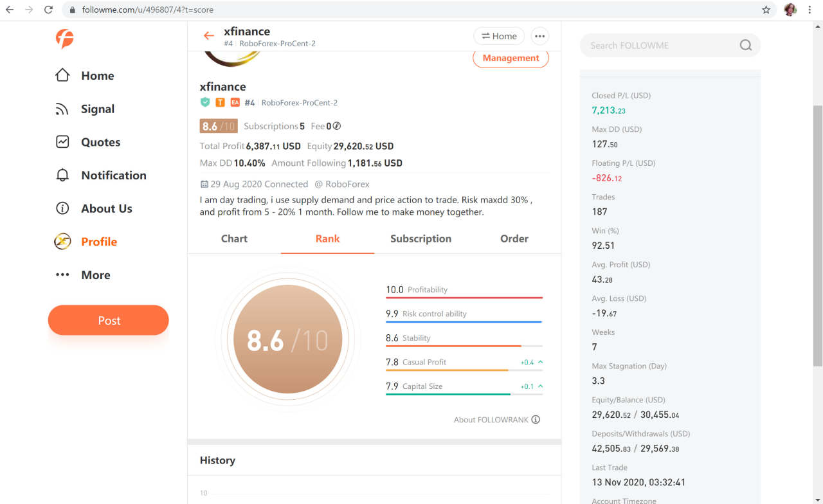This screenshot has width=823, height=504.
Task: Click the Total Profit 6,387.11 USD value
Action: [x=273, y=146]
